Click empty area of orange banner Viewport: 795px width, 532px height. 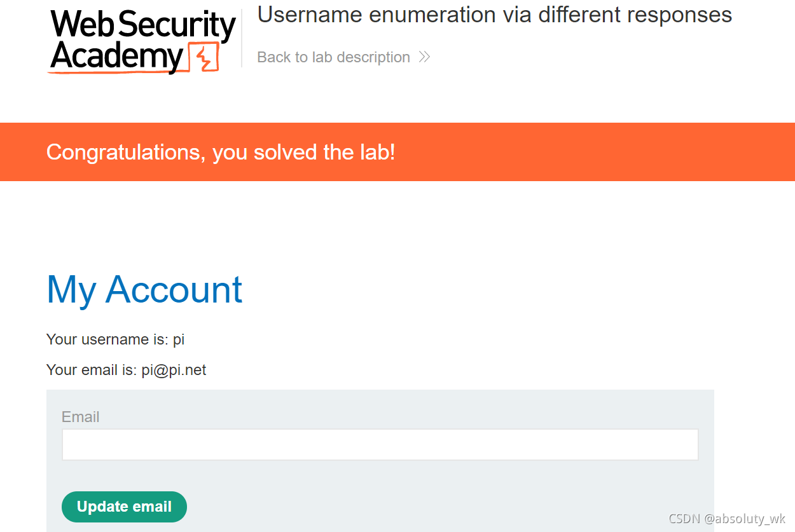tap(591, 152)
